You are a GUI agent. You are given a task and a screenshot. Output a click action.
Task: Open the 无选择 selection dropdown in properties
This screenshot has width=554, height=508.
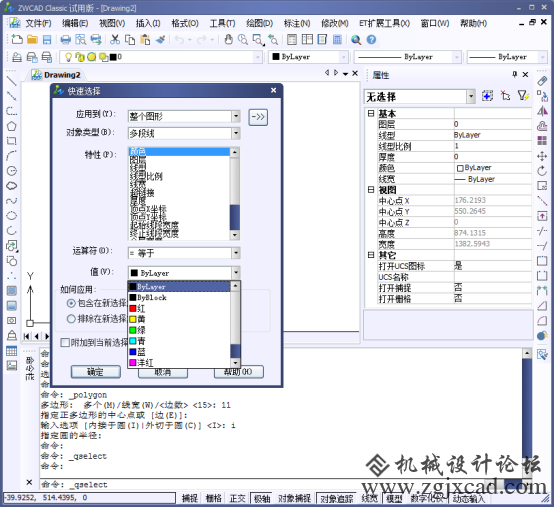471,96
